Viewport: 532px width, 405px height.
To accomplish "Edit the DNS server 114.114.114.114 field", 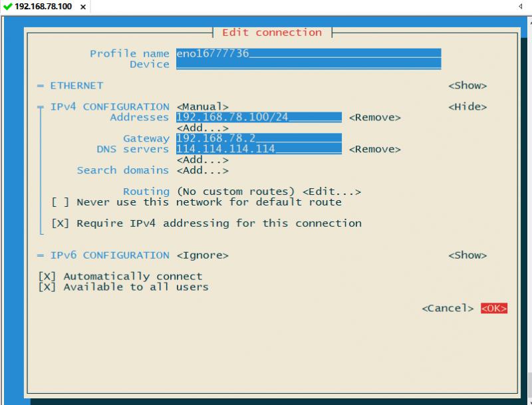I will coord(259,149).
